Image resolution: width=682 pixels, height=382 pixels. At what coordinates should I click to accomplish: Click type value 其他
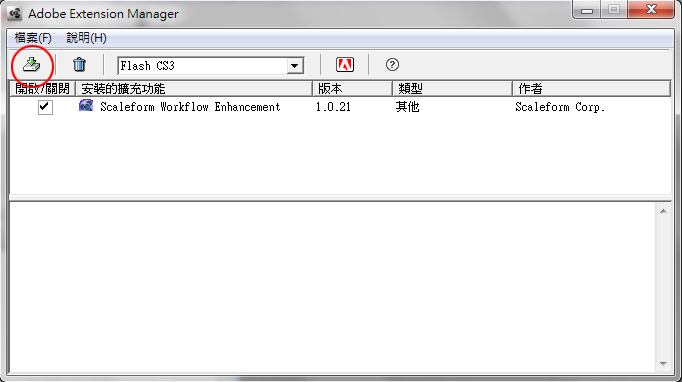[407, 107]
